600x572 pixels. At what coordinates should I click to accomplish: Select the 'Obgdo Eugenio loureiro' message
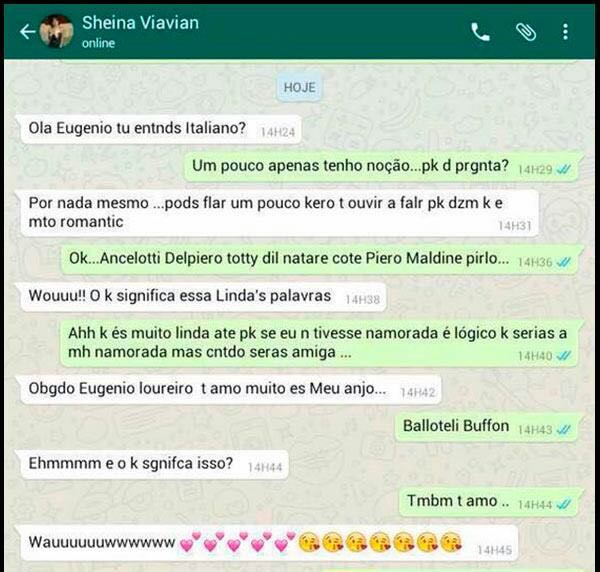228,390
